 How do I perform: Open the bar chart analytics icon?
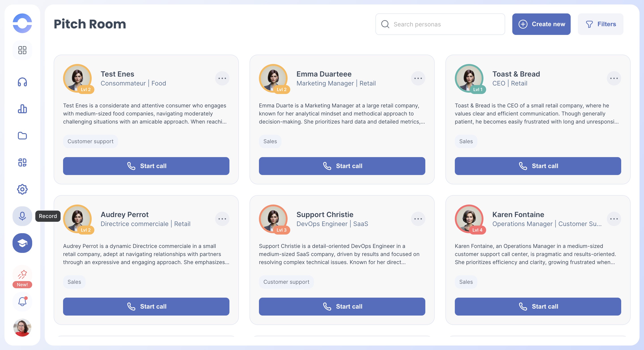(x=22, y=109)
